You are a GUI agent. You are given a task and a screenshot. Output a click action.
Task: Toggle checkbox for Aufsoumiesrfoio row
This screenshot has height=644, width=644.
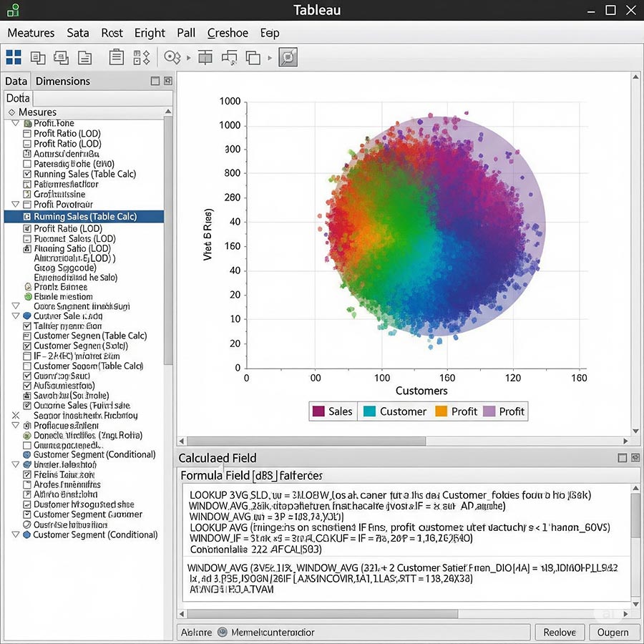27,386
